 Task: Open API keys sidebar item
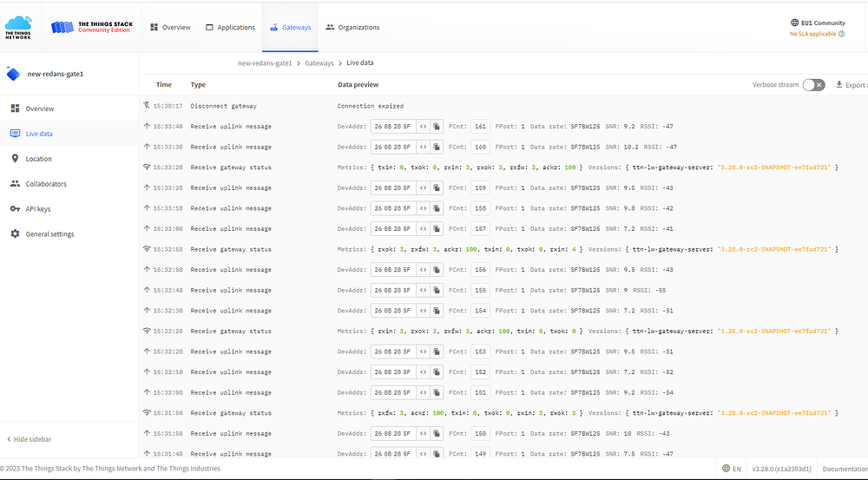point(69,208)
